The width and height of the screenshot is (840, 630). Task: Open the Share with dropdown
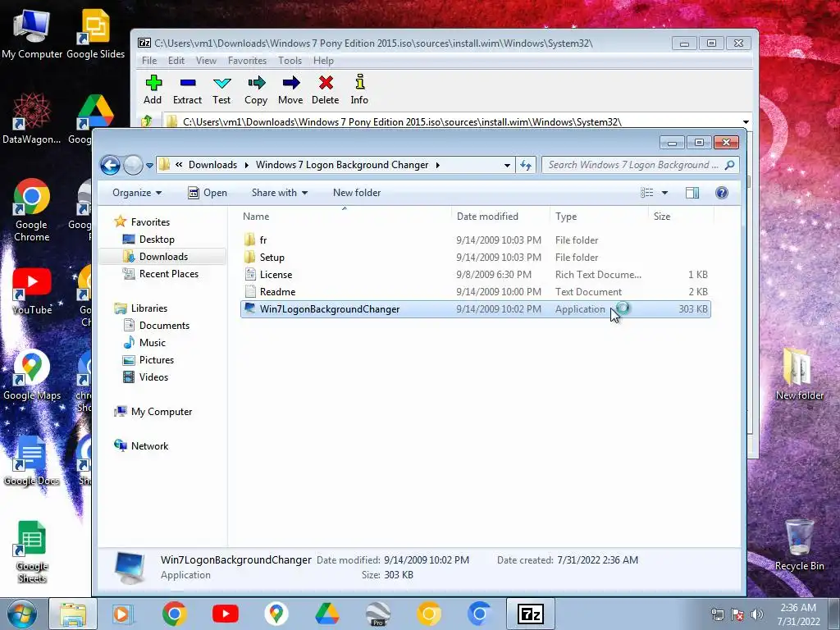pos(280,193)
